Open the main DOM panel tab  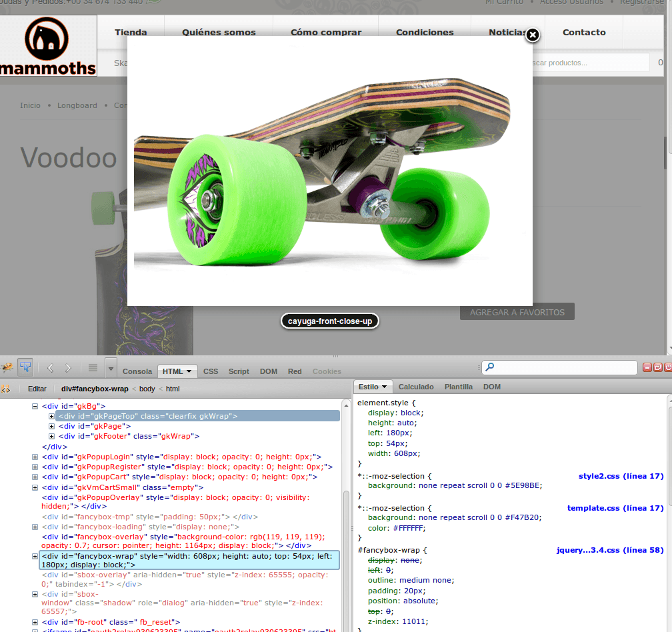click(x=268, y=371)
